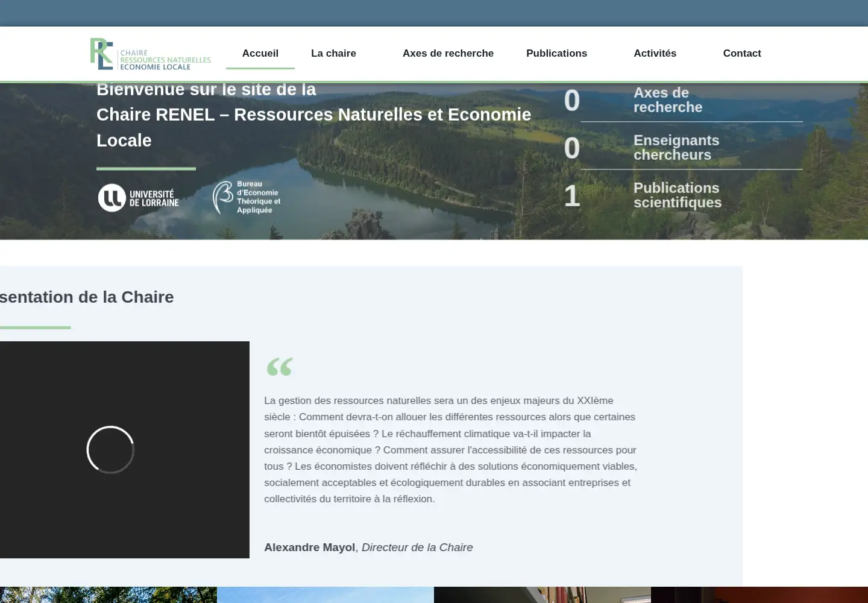The image size is (868, 603).
Task: Open the Axes de recherche menu
Action: pos(448,53)
